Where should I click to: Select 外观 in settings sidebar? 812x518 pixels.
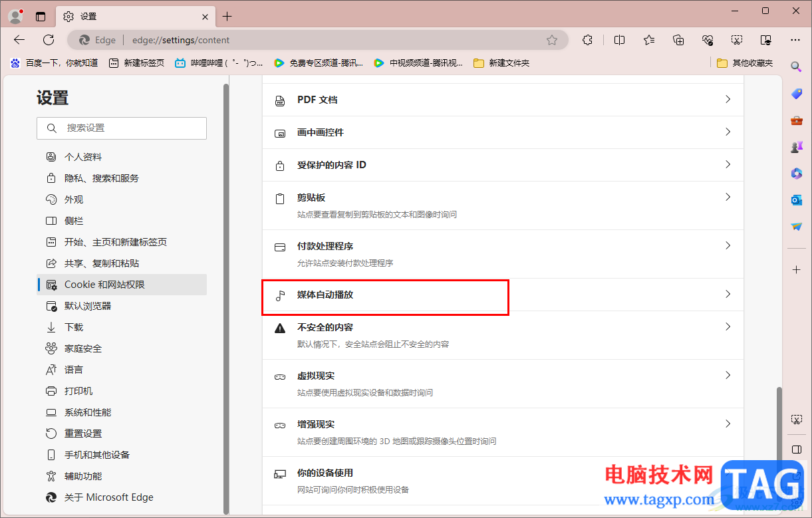coord(122,199)
